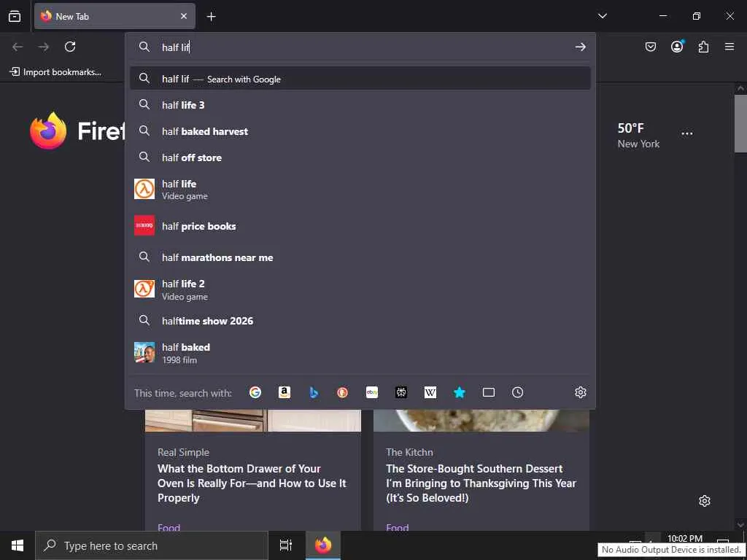Open the Windows Start menu
Image resolution: width=747 pixels, height=560 pixels.
pyautogui.click(x=18, y=545)
